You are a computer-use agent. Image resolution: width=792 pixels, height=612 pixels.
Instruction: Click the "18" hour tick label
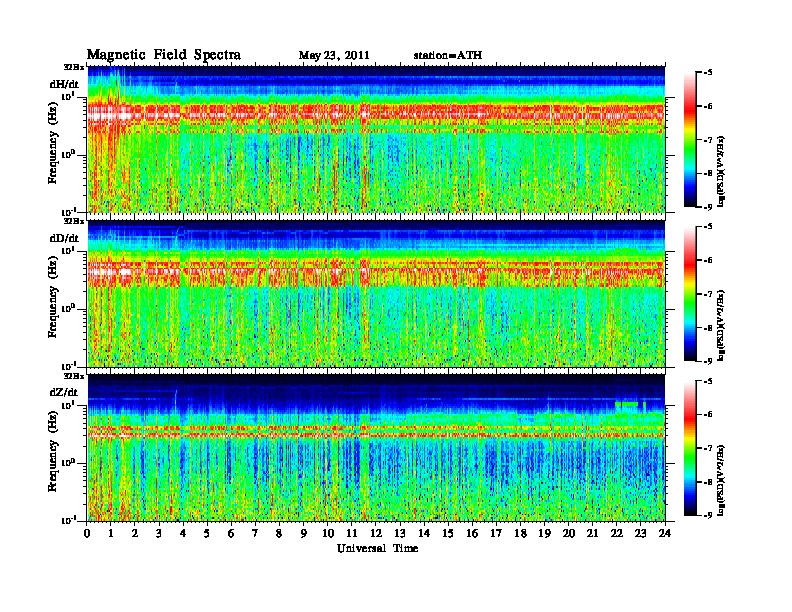(520, 534)
